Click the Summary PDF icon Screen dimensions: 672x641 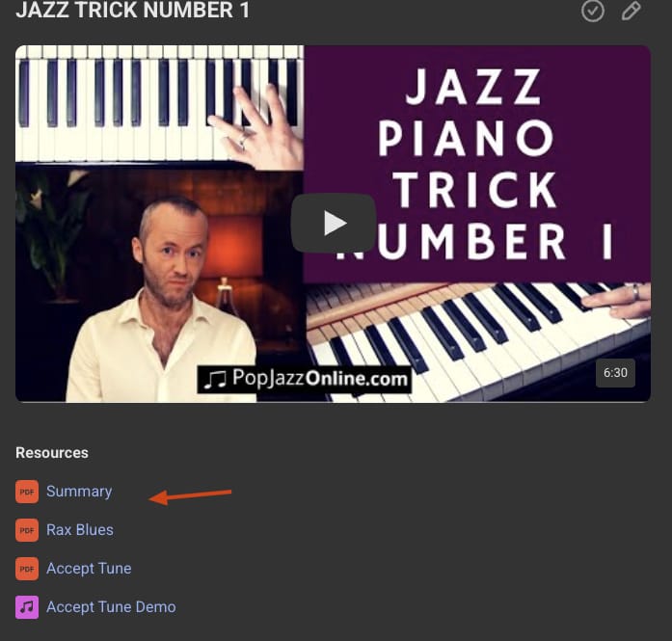27,492
